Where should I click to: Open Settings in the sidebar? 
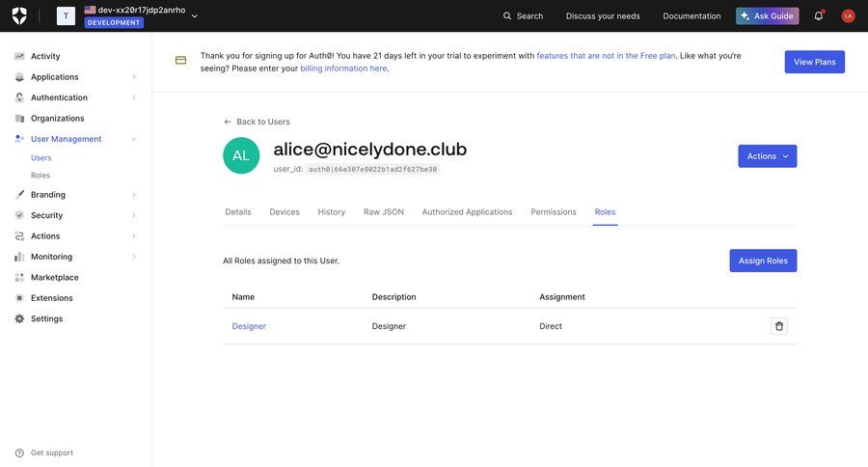coord(47,318)
